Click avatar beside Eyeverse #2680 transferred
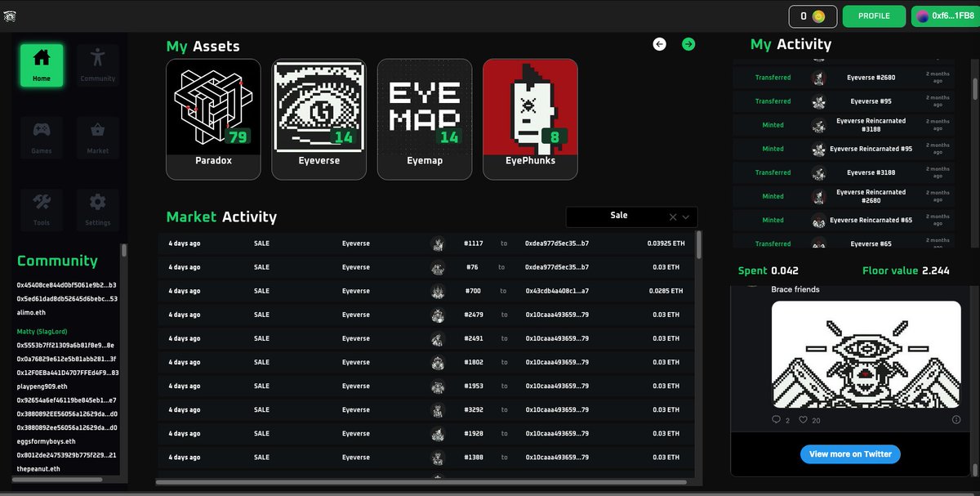This screenshot has height=496, width=980. pyautogui.click(x=818, y=78)
